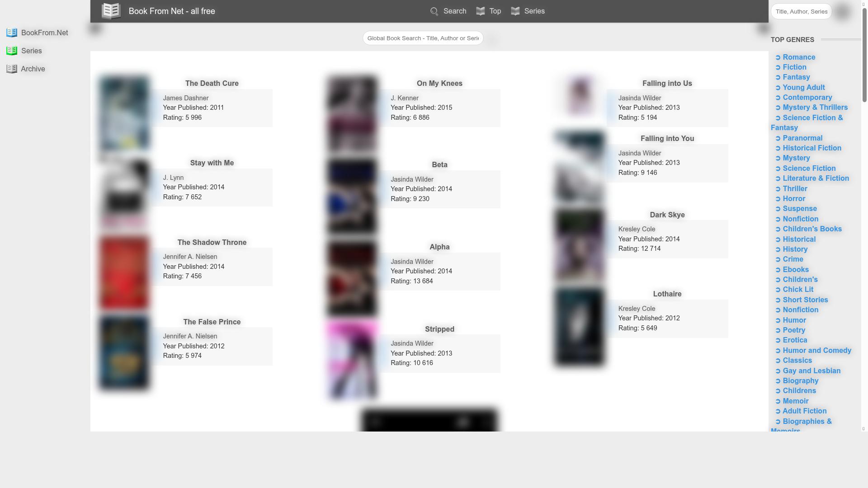Image resolution: width=868 pixels, height=488 pixels.
Task: Open the Romance genre link
Action: pos(799,57)
